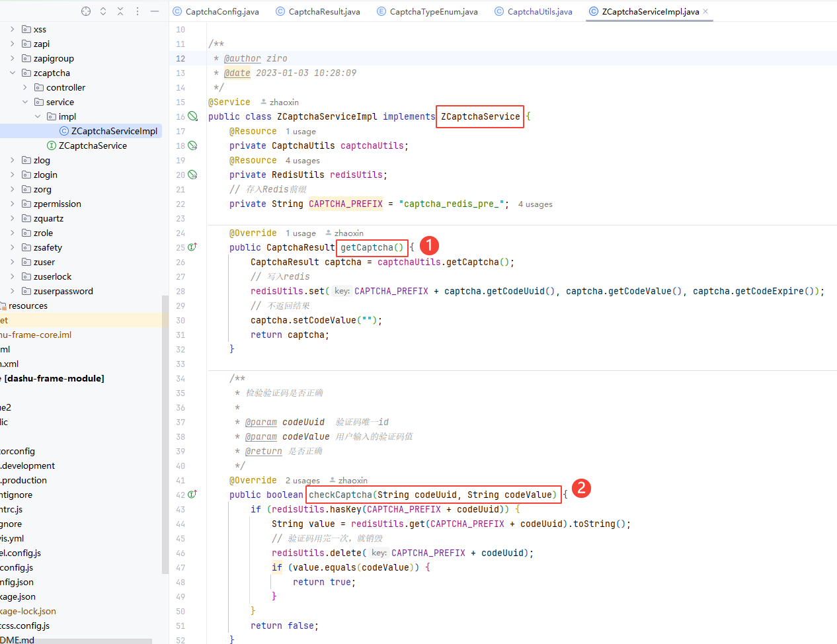Viewport: 837px width, 644px height.
Task: Select the zquartz package
Action: click(x=48, y=218)
